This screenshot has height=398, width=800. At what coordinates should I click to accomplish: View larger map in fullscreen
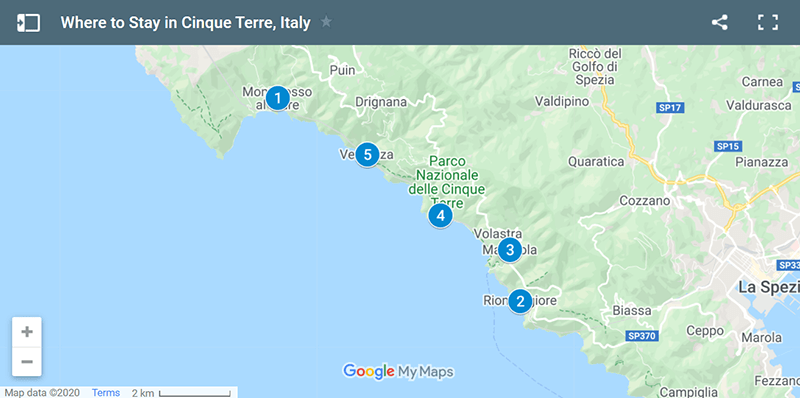click(767, 22)
